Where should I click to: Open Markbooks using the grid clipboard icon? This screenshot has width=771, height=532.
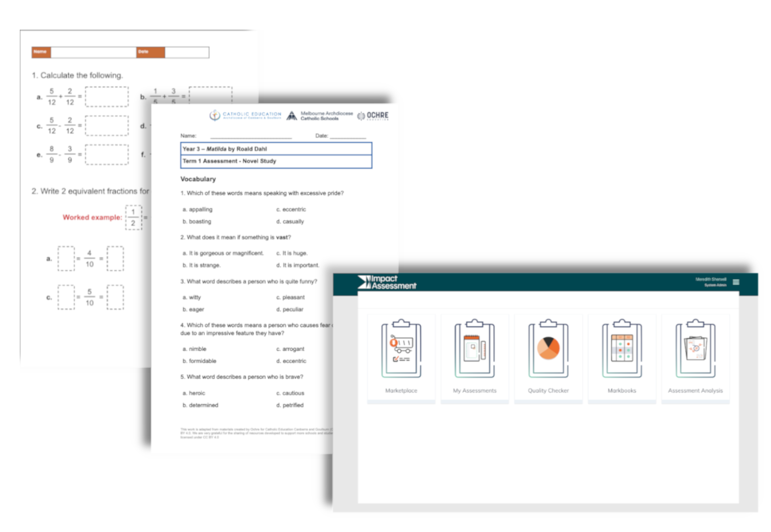(x=621, y=348)
